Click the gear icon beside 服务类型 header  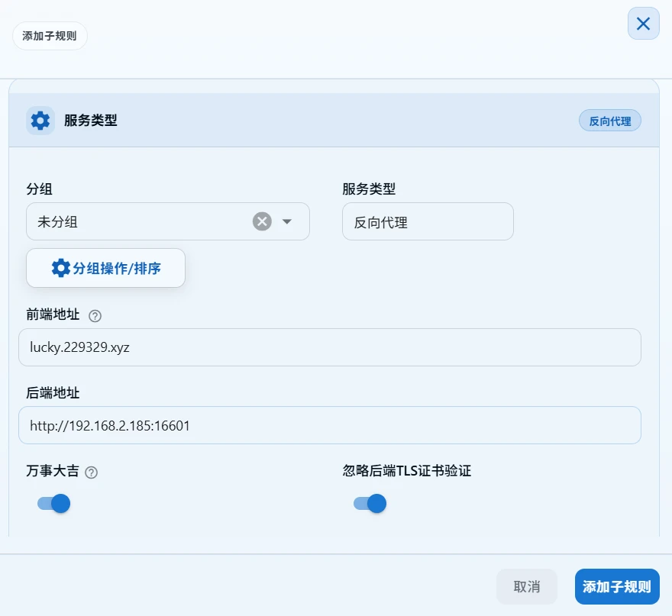point(40,121)
